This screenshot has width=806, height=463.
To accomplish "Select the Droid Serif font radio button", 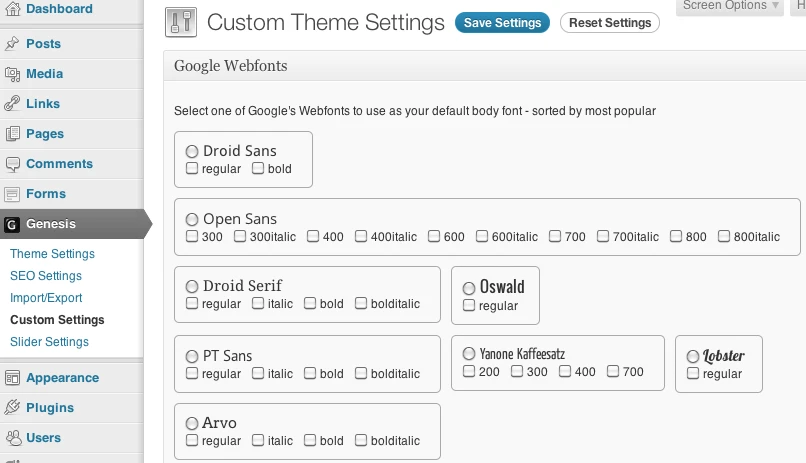I will click(x=192, y=286).
